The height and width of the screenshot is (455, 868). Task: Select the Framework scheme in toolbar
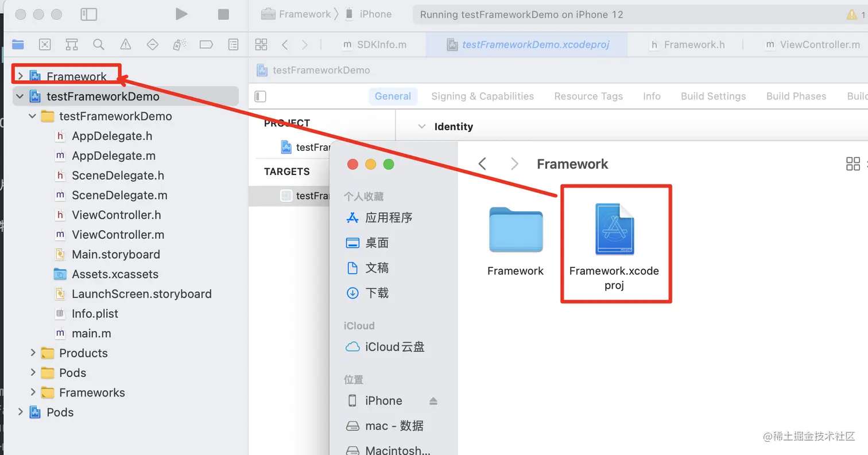(296, 14)
